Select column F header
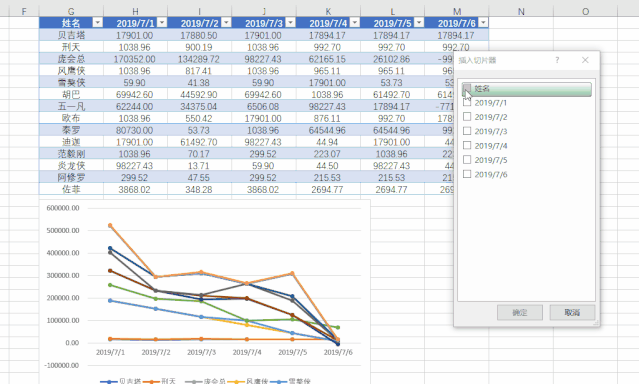 coord(24,11)
